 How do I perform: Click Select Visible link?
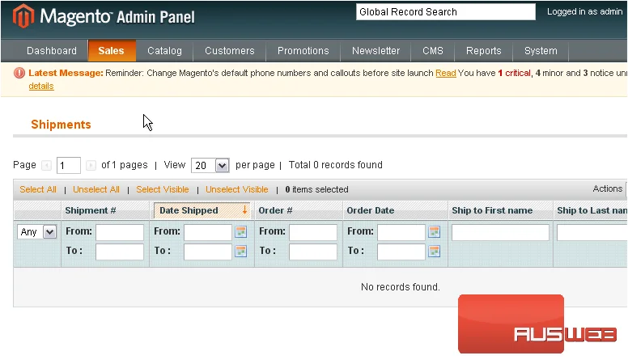[162, 189]
